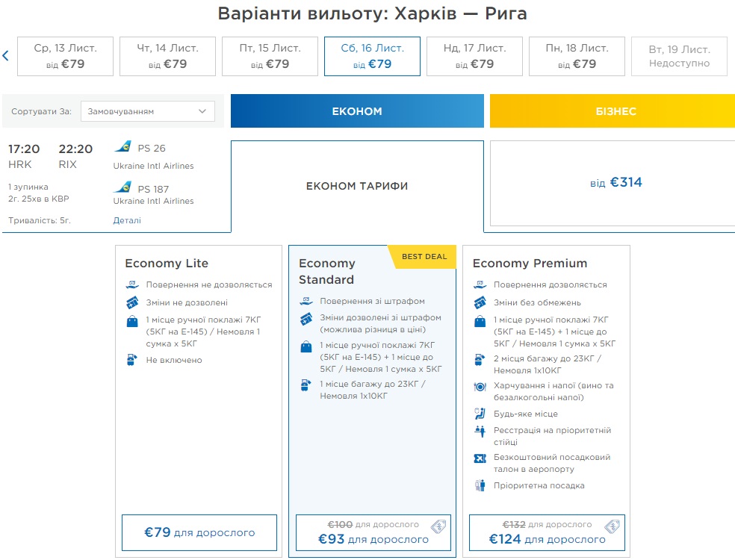This screenshot has width=735, height=560.
Task: Select the Economy Premium €124 fare button
Action: pos(547,532)
